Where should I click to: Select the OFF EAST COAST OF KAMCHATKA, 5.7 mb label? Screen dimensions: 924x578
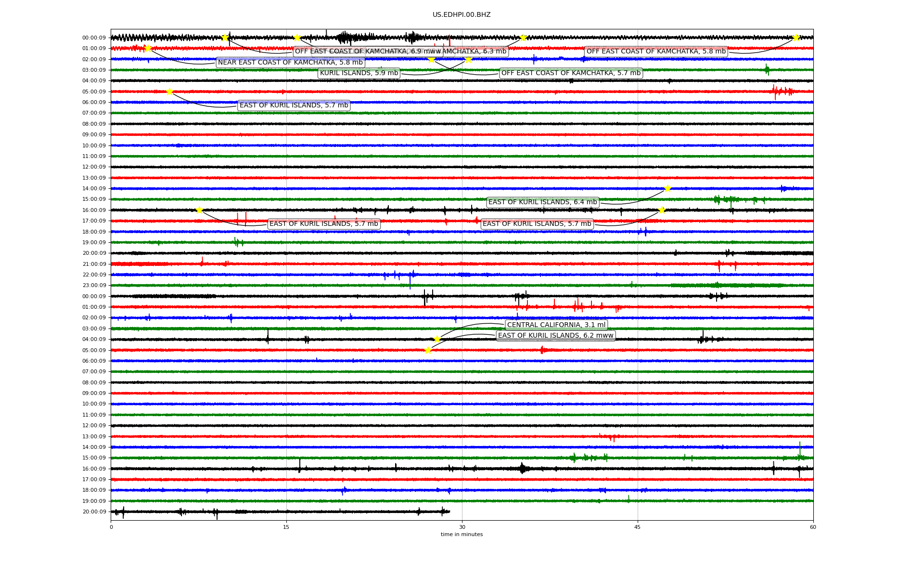[x=571, y=73]
